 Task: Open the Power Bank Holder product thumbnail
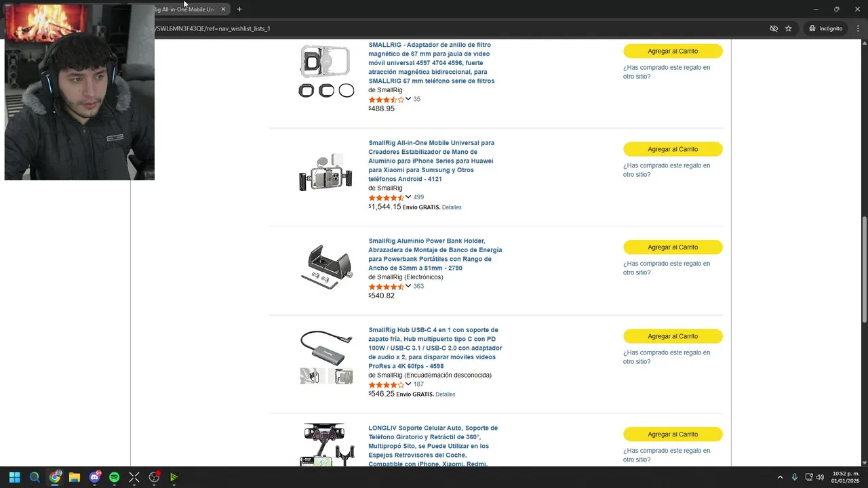[326, 266]
